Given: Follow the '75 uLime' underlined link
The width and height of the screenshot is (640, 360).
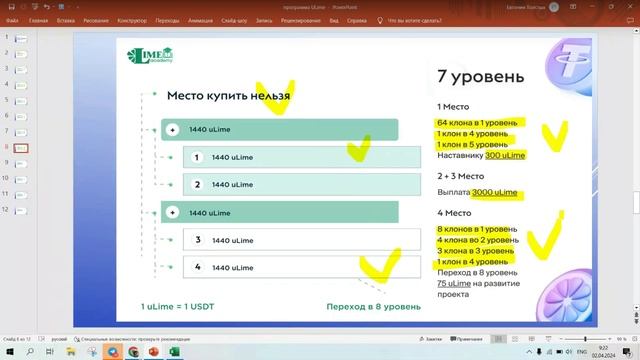Looking at the screenshot, I should pyautogui.click(x=454, y=283).
